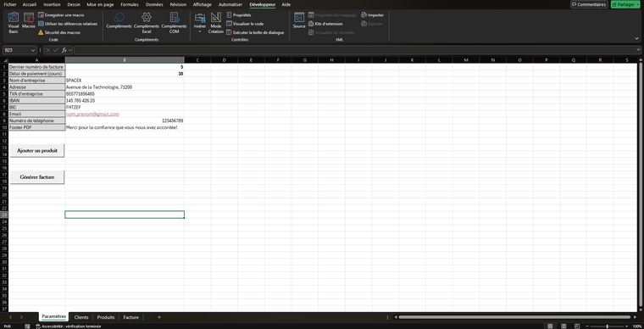This screenshot has width=644, height=329.
Task: Select column C header
Action: point(197,60)
